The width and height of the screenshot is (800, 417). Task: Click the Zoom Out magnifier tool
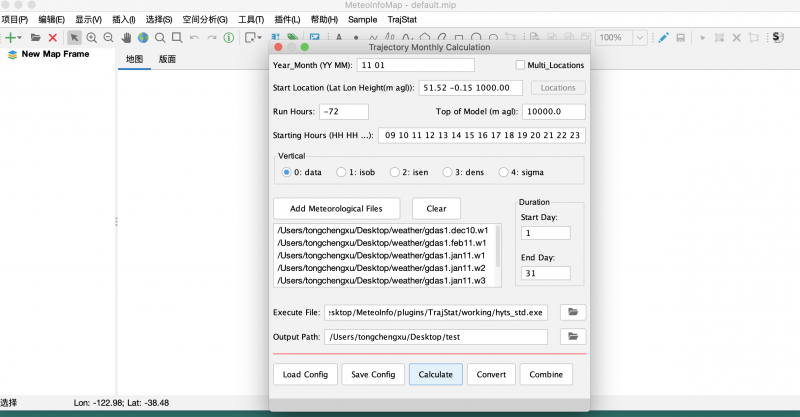[x=107, y=38]
